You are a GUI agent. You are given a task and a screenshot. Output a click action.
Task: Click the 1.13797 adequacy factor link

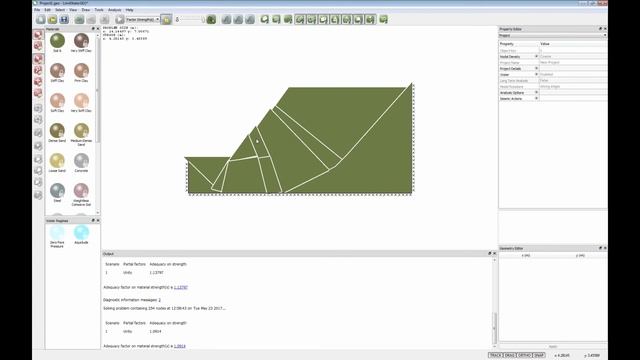tap(181, 287)
